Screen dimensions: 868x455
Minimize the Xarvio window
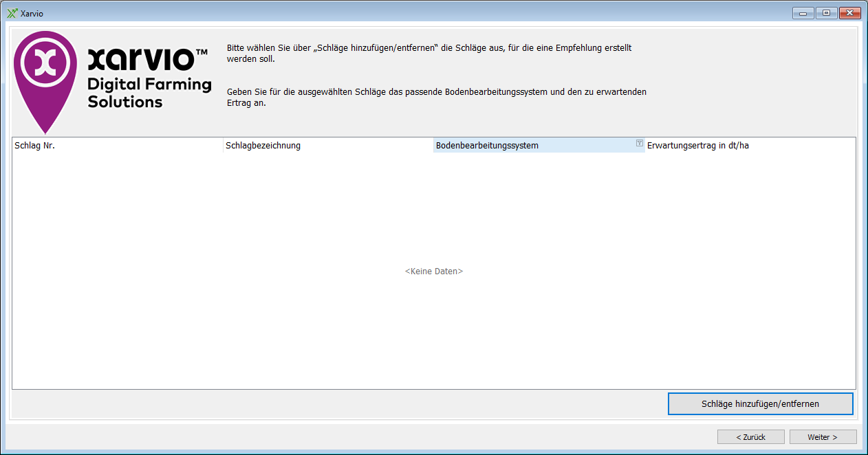tap(803, 13)
